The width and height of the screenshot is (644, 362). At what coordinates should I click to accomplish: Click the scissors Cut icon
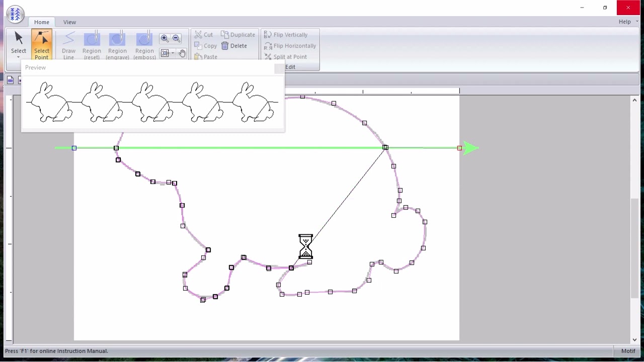click(198, 35)
